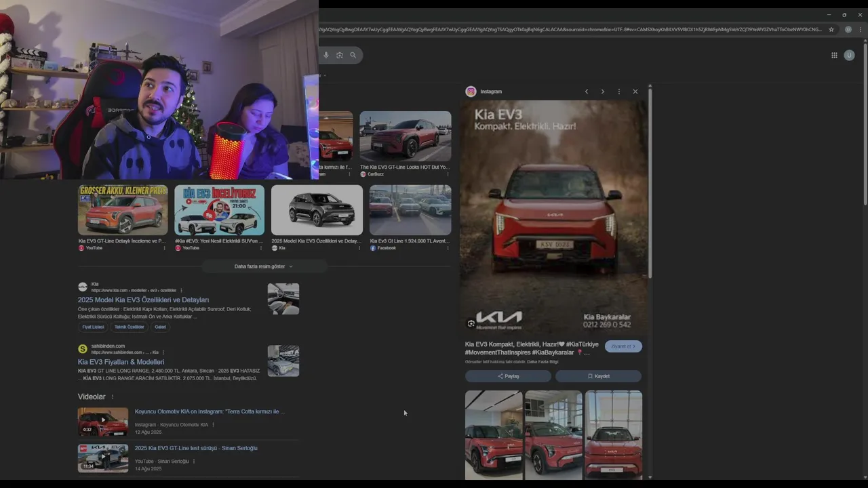Start voice search with the microphone icon

click(326, 55)
